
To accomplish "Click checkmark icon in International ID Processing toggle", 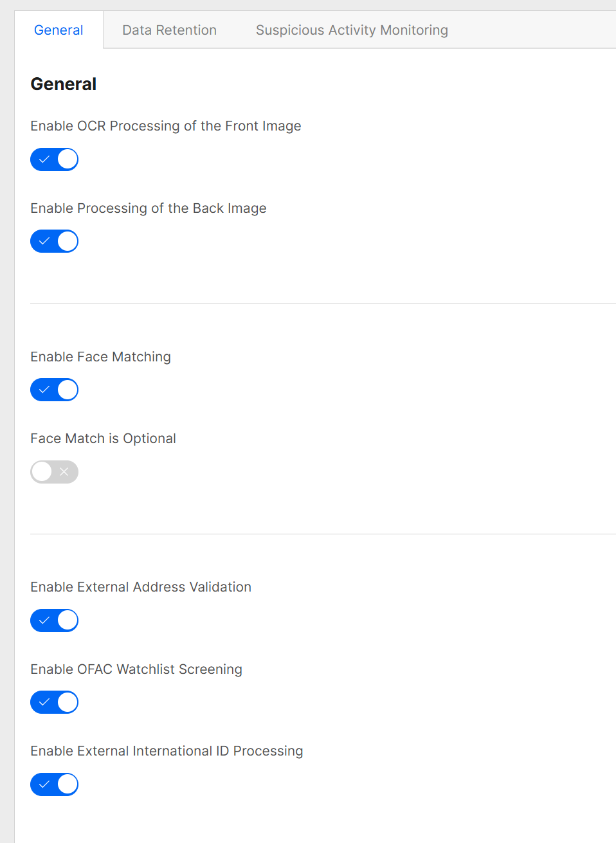I will point(44,784).
